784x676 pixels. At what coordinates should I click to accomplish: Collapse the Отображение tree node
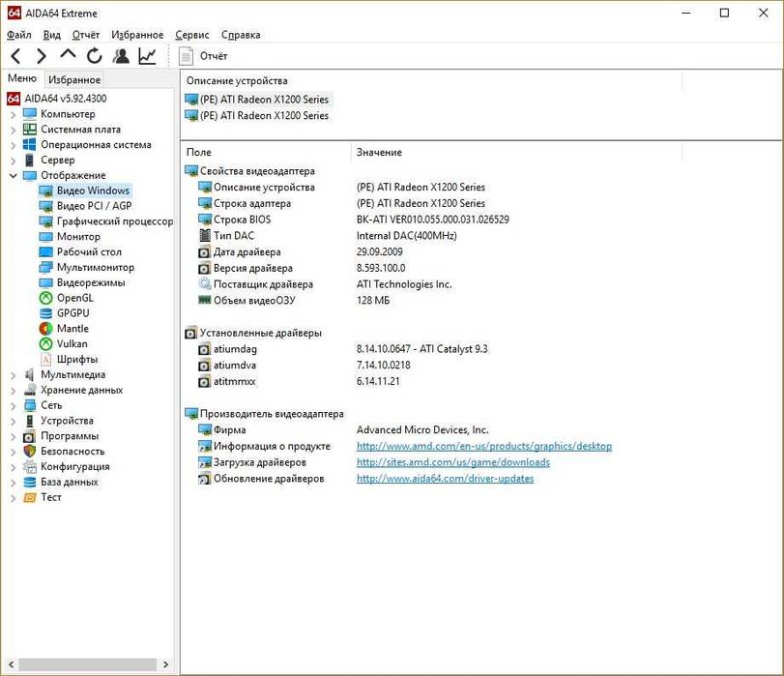[x=13, y=176]
